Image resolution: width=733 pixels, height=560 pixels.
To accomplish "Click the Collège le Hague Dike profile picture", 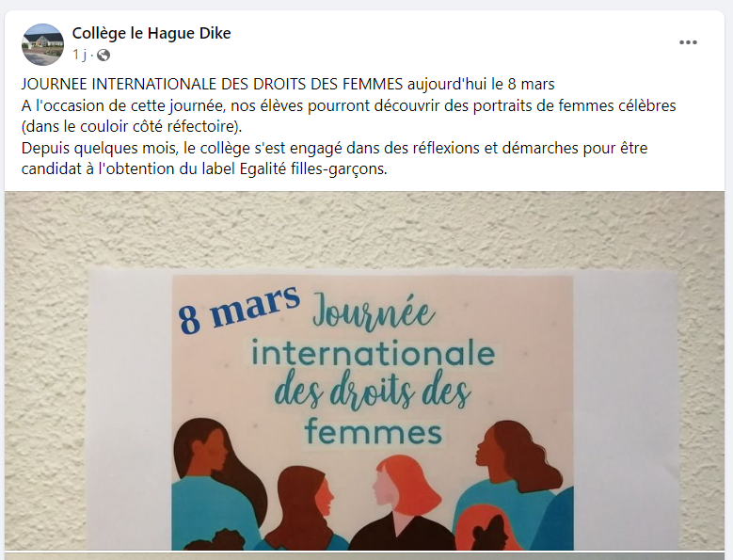I will 42,44.
